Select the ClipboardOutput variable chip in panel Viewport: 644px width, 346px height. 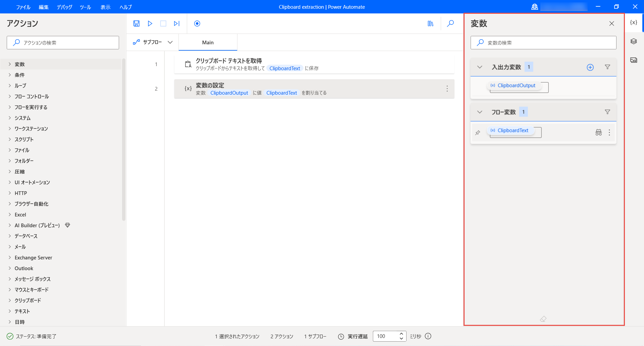(x=513, y=86)
